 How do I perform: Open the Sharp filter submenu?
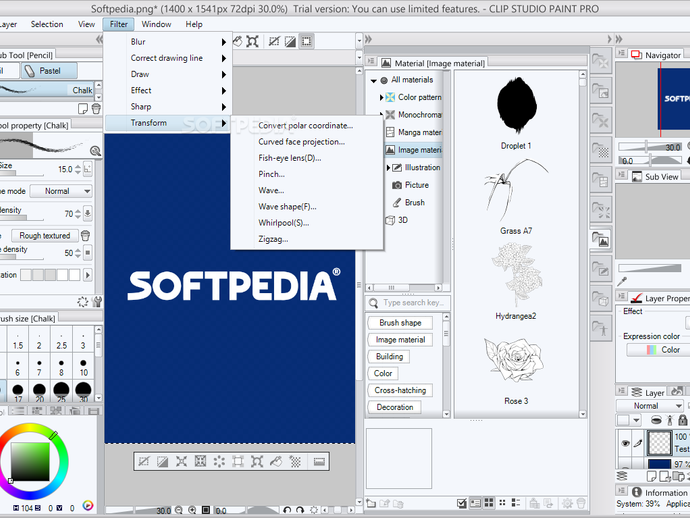point(168,107)
